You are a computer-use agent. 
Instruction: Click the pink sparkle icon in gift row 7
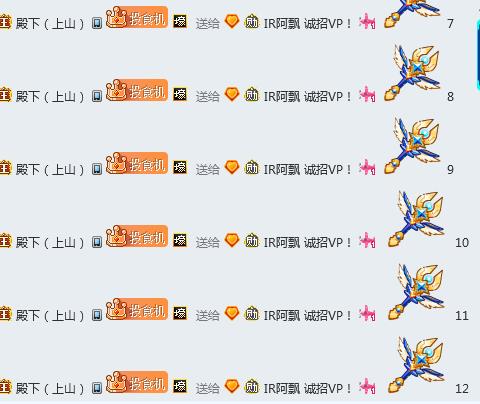click(x=367, y=21)
